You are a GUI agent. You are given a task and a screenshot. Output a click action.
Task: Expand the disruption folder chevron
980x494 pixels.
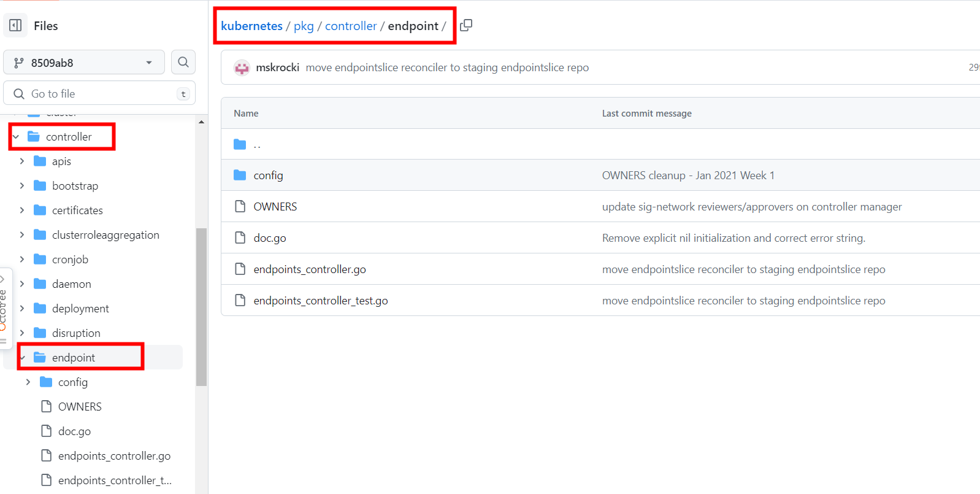(23, 333)
